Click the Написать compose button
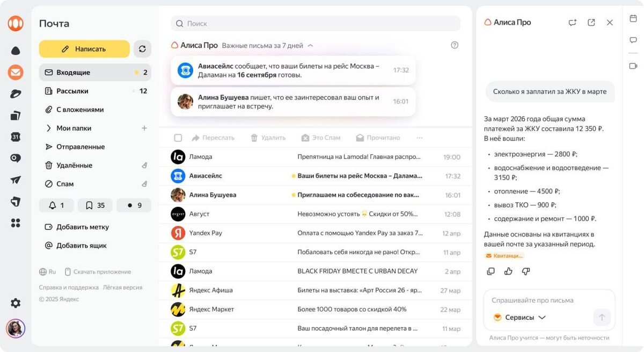The image size is (644, 352). 84,49
